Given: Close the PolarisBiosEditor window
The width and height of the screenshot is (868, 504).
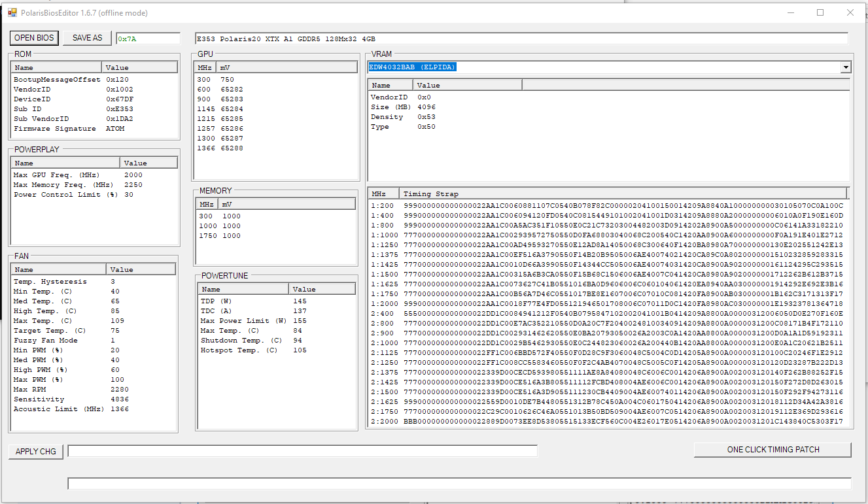Looking at the screenshot, I should 850,12.
